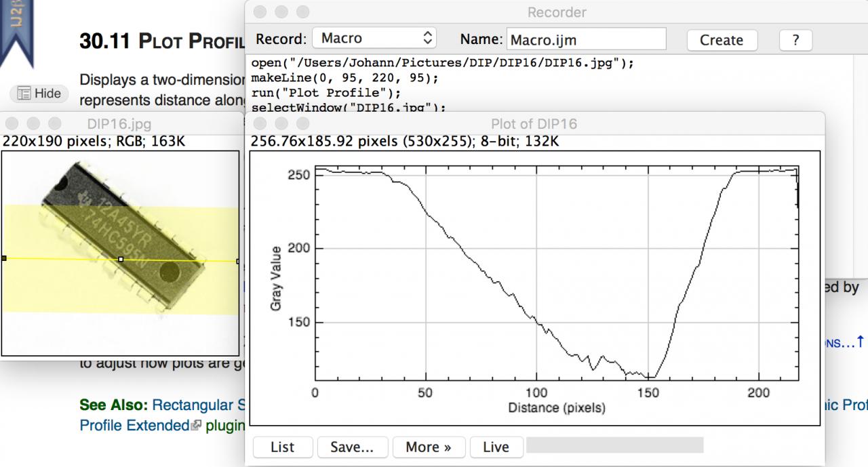Click the See Also: label
868x467 pixels.
click(x=114, y=405)
